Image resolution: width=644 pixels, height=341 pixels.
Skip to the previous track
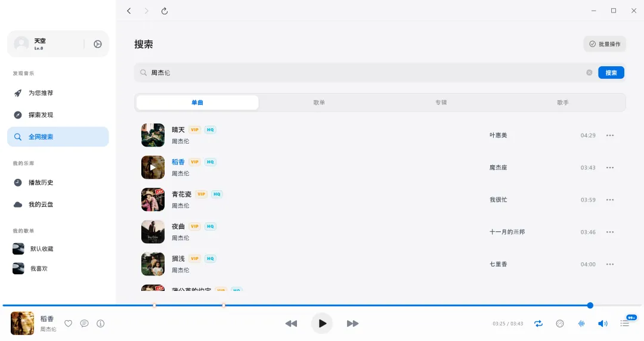pos(291,324)
